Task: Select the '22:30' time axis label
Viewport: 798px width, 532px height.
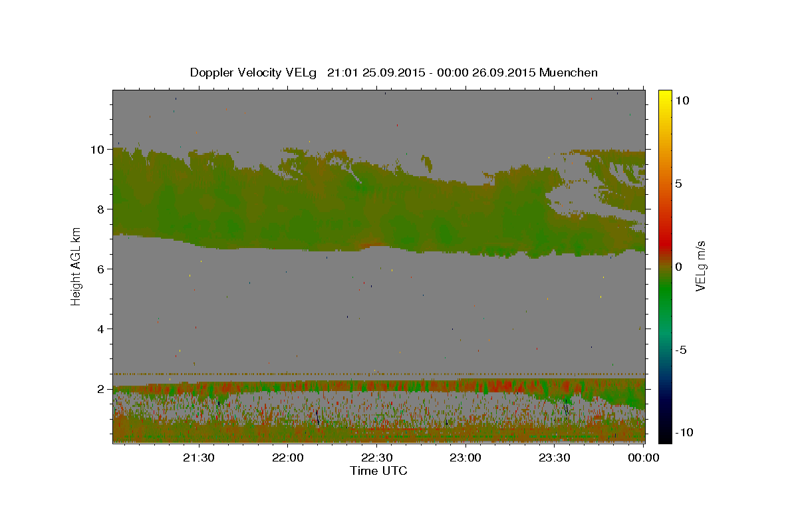Action: pos(376,458)
